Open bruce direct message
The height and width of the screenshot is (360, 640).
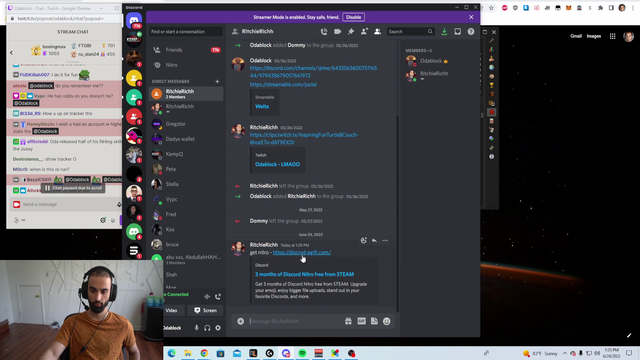coord(186,244)
